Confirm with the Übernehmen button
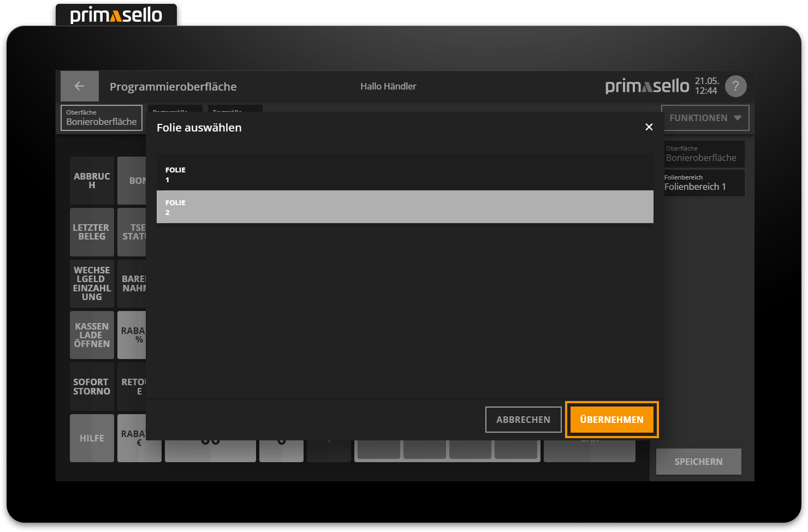Image resolution: width=808 pixels, height=532 pixels. click(x=611, y=420)
